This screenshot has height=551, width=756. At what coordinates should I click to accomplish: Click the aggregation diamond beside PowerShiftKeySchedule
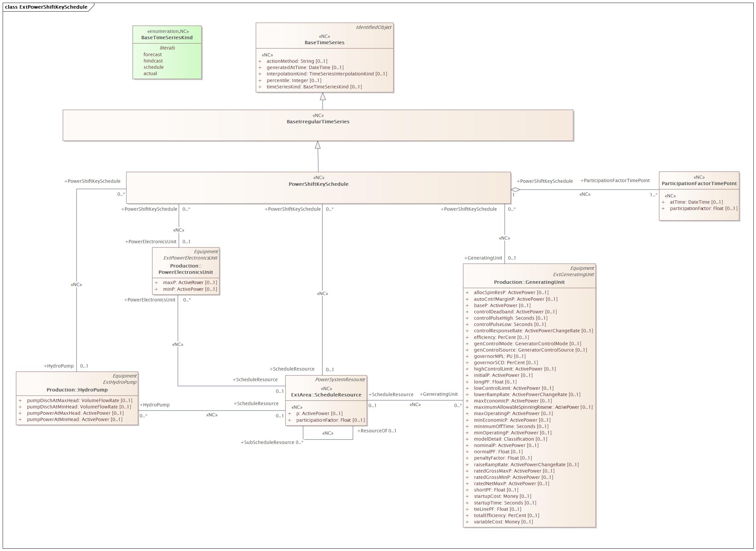pyautogui.click(x=515, y=190)
